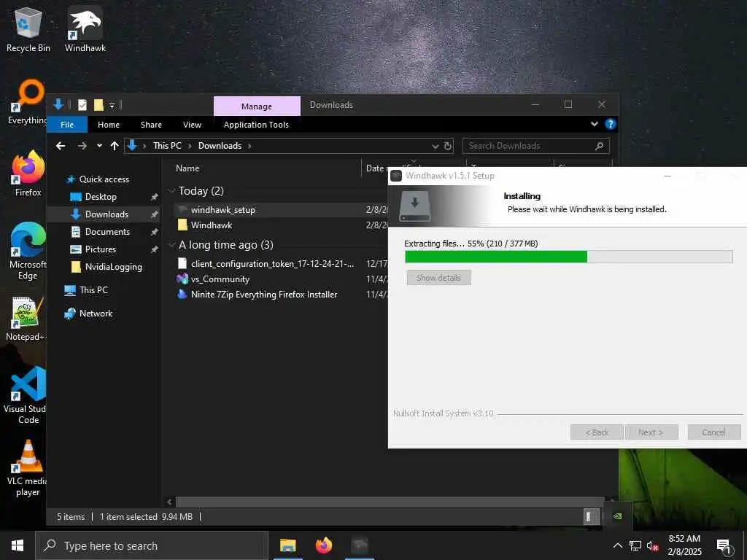Image resolution: width=747 pixels, height=560 pixels.
Task: Open the address bar history dropdown
Action: click(x=435, y=146)
